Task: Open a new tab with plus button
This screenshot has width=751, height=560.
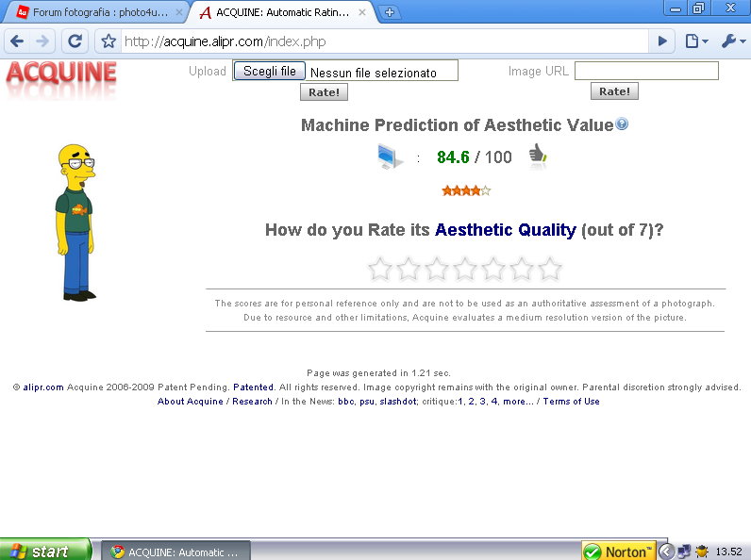Action: pyautogui.click(x=390, y=12)
